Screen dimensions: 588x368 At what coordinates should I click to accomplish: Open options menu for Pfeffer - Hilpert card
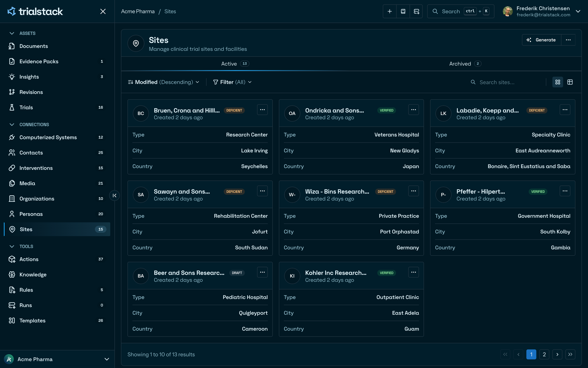[565, 191]
